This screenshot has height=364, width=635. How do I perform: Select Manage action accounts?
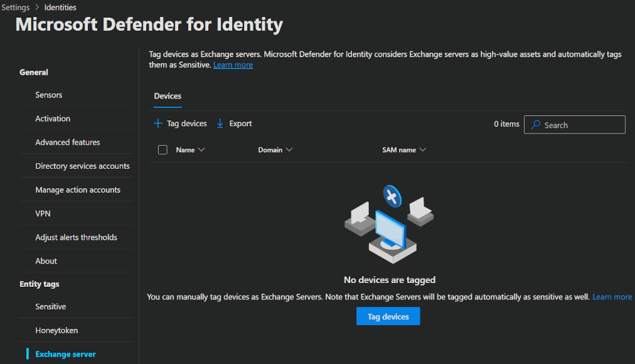point(78,190)
